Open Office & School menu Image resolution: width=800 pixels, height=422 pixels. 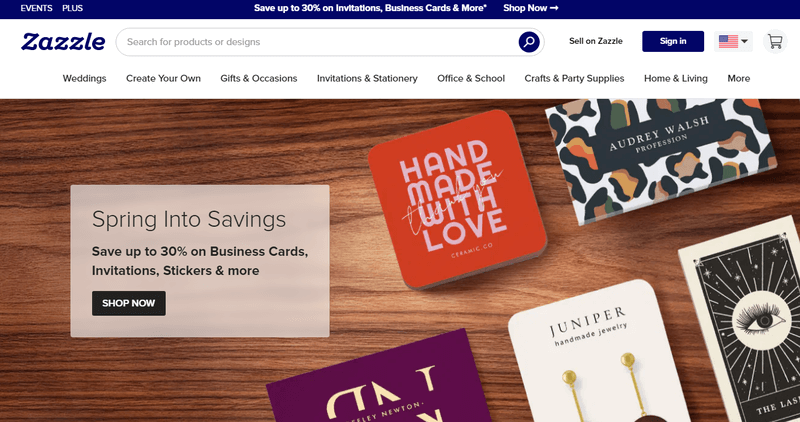[471, 79]
